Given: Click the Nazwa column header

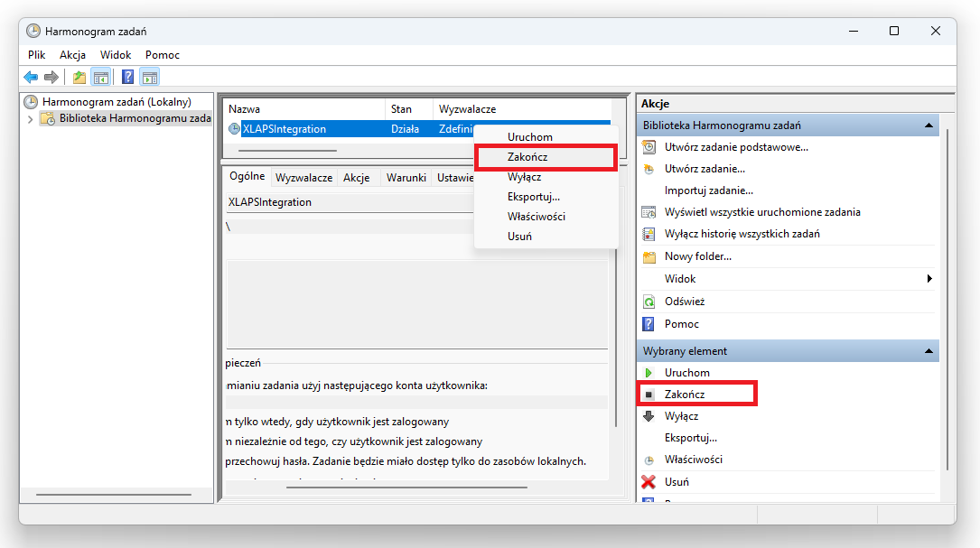Looking at the screenshot, I should [245, 109].
